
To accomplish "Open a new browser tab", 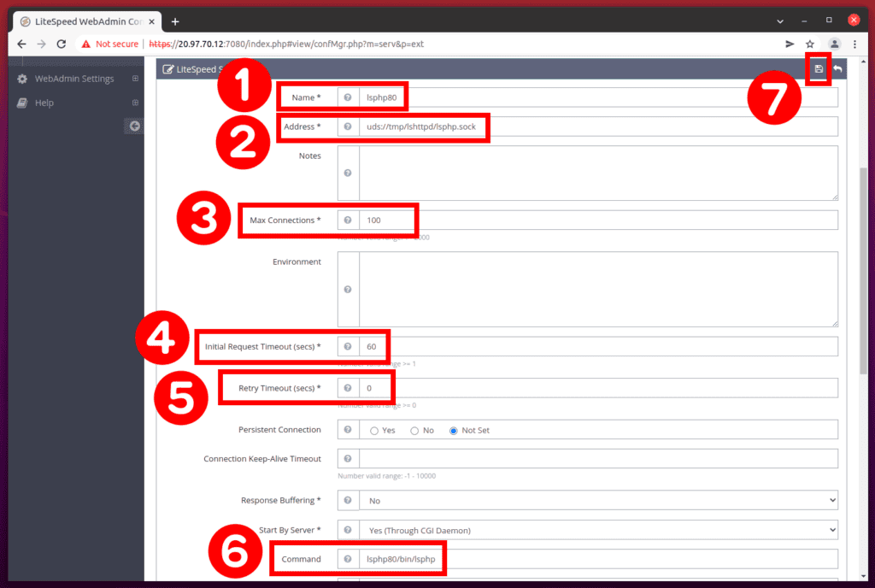I will coord(175,21).
